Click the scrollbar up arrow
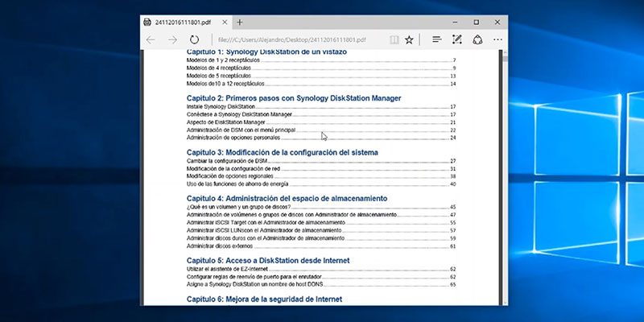The width and height of the screenshot is (644, 322). pyautogui.click(x=505, y=52)
